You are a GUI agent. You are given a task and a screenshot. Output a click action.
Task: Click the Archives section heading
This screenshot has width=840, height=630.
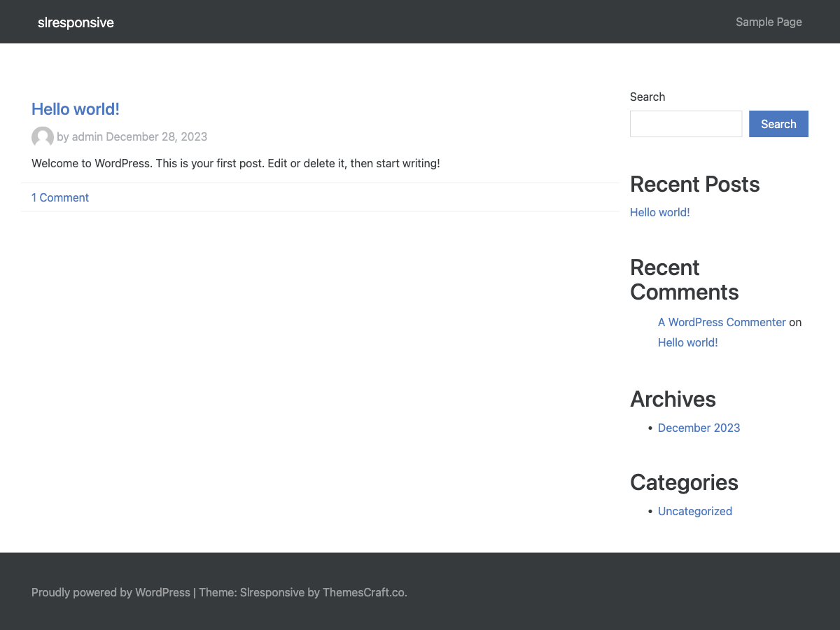click(x=673, y=399)
